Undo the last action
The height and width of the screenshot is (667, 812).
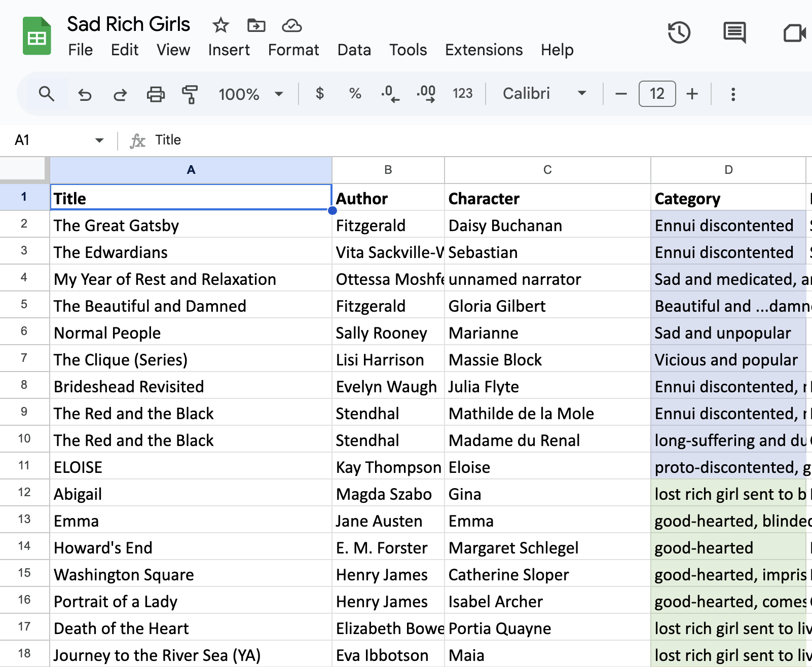(x=85, y=94)
